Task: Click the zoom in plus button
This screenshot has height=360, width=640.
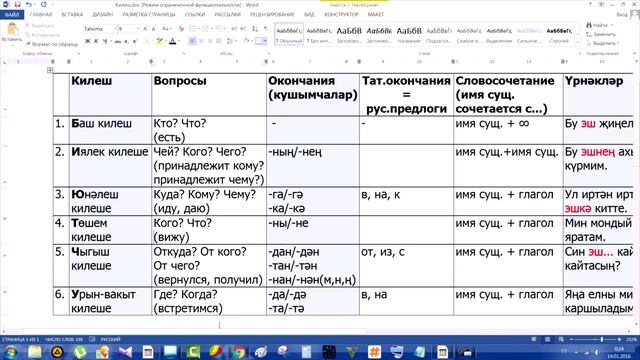Action: 619,340
